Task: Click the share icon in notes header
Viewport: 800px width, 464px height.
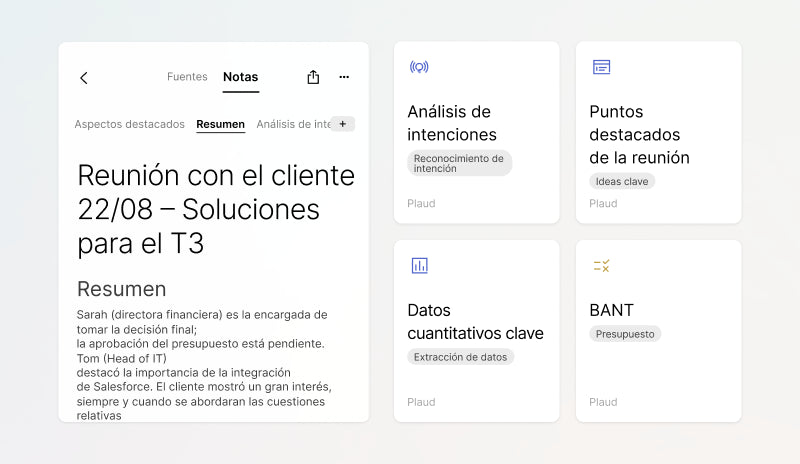Action: (x=313, y=77)
